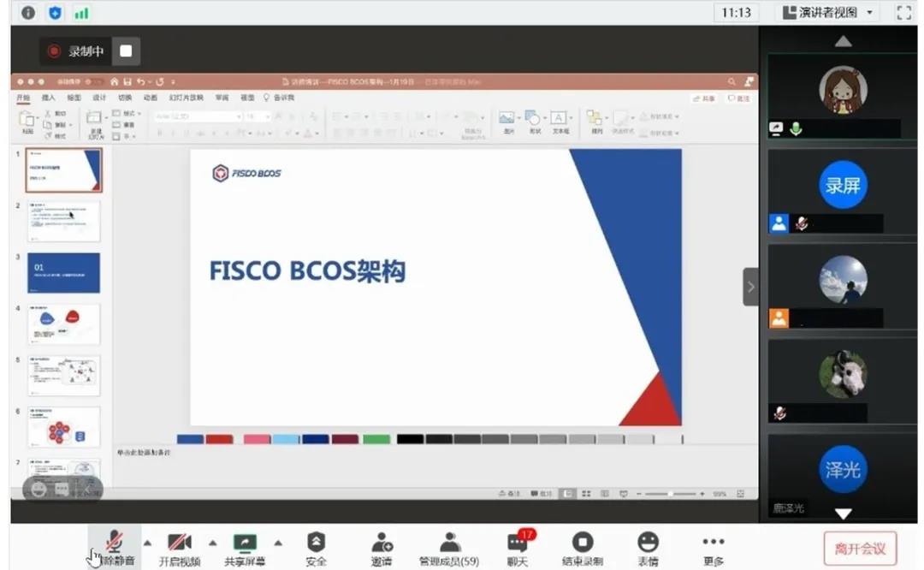Image resolution: width=924 pixels, height=570 pixels.
Task: Search in the PowerPoint title bar
Action: pos(731,81)
